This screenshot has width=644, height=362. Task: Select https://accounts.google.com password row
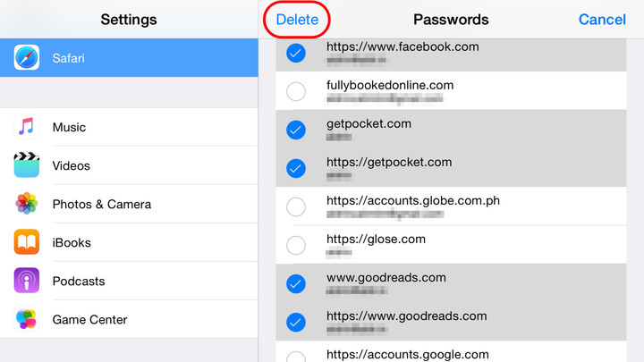[451, 352]
